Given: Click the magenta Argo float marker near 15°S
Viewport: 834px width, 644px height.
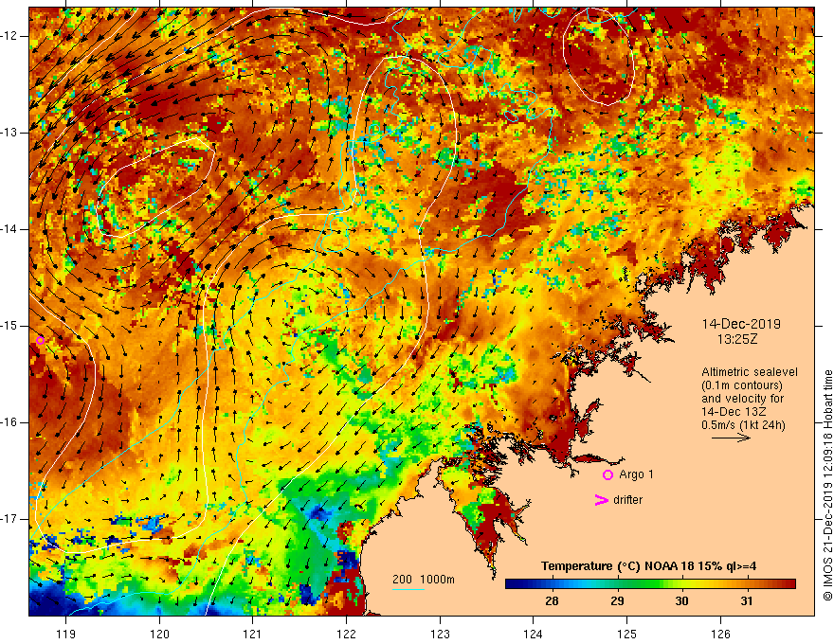Looking at the screenshot, I should 40,340.
